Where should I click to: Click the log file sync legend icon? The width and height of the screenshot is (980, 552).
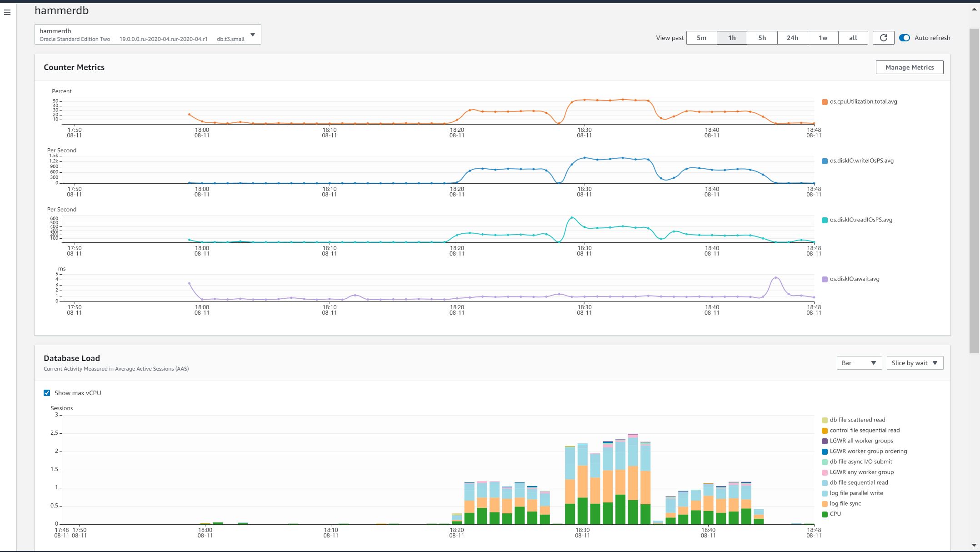point(825,504)
